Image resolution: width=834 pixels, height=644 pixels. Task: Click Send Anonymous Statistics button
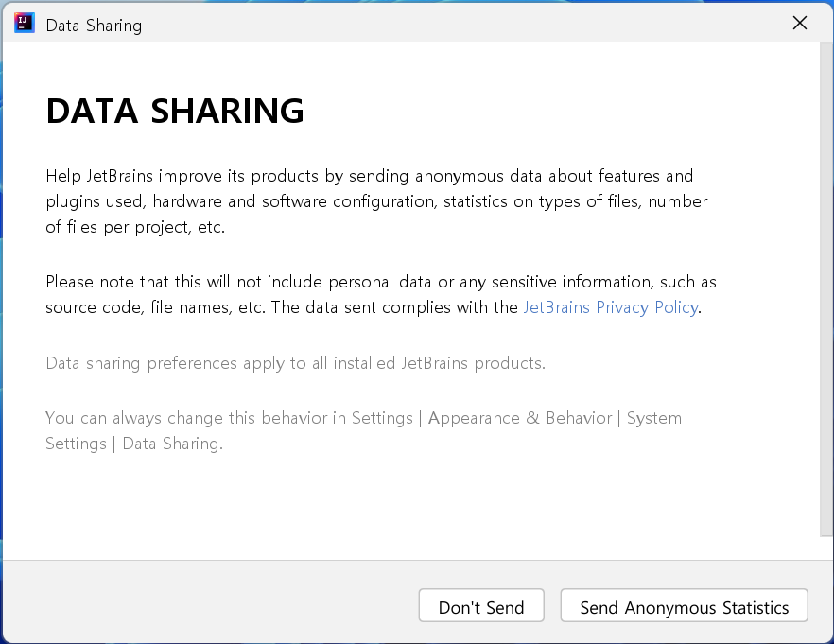point(684,607)
